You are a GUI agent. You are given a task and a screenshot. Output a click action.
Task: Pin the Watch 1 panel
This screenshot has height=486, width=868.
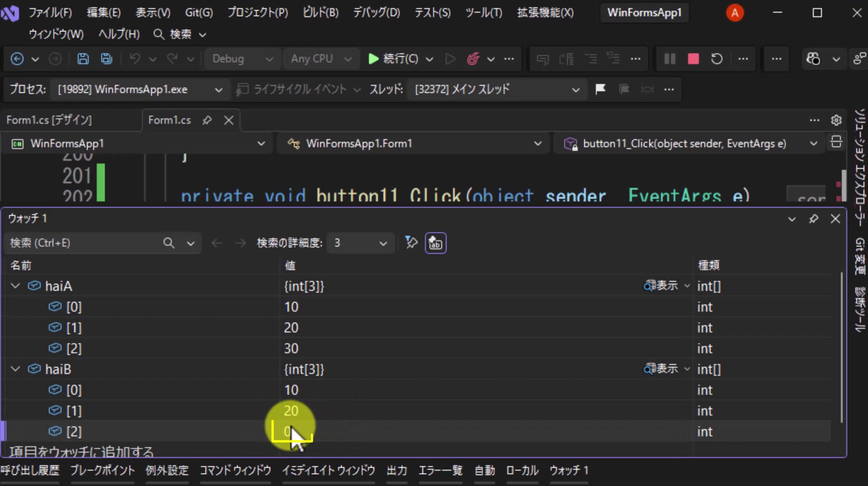pos(813,219)
